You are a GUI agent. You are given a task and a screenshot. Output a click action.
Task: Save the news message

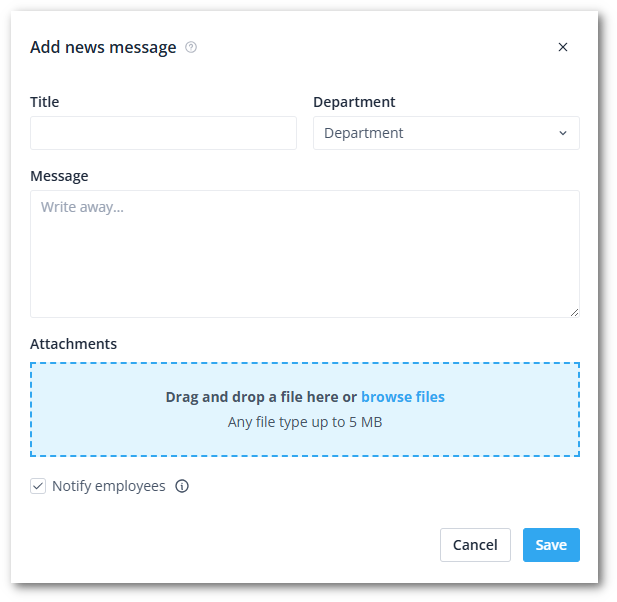pos(551,545)
